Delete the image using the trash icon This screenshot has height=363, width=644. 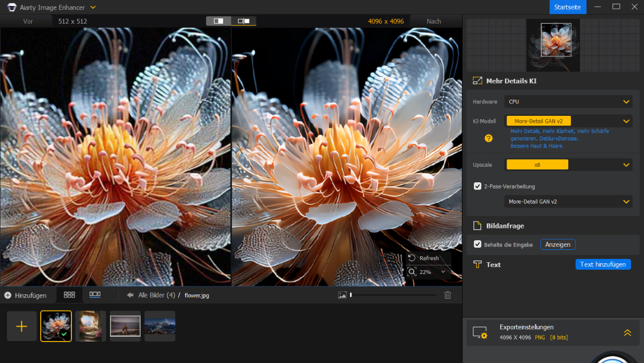tap(448, 295)
